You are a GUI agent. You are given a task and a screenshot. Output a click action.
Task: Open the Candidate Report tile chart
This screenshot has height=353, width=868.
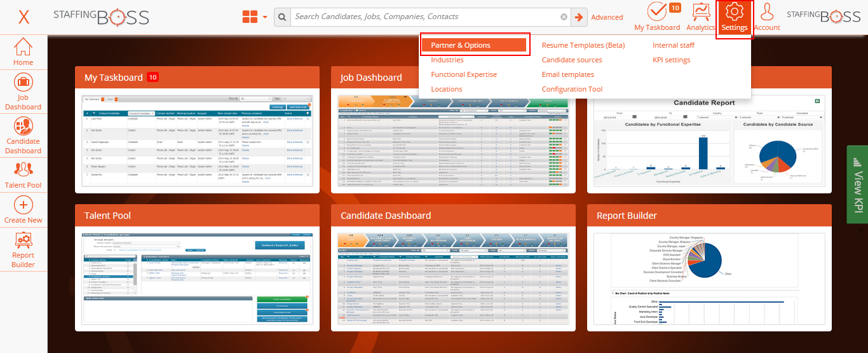click(x=709, y=141)
